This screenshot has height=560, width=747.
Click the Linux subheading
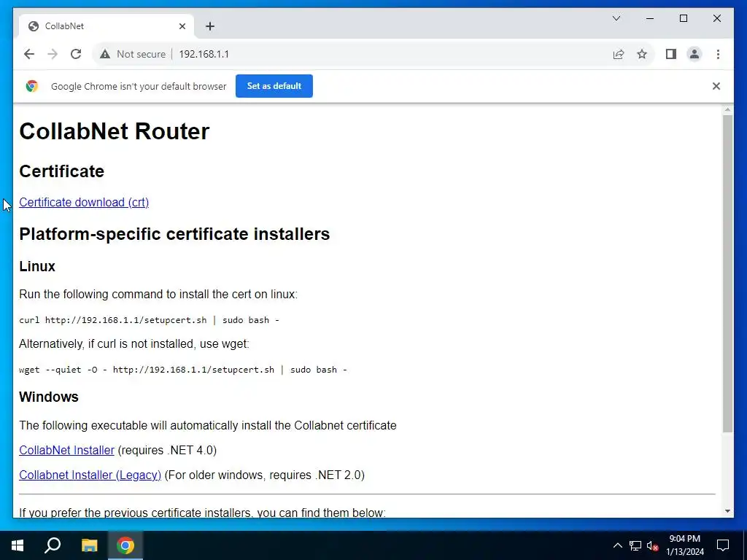pos(37,266)
